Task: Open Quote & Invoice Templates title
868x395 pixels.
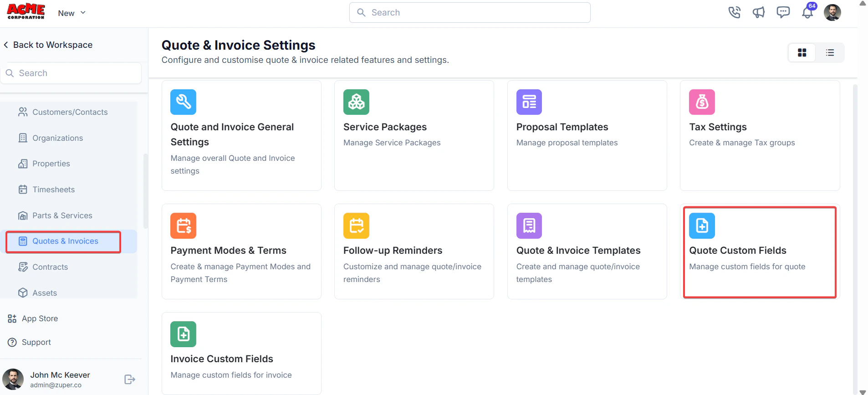Action: pos(578,251)
